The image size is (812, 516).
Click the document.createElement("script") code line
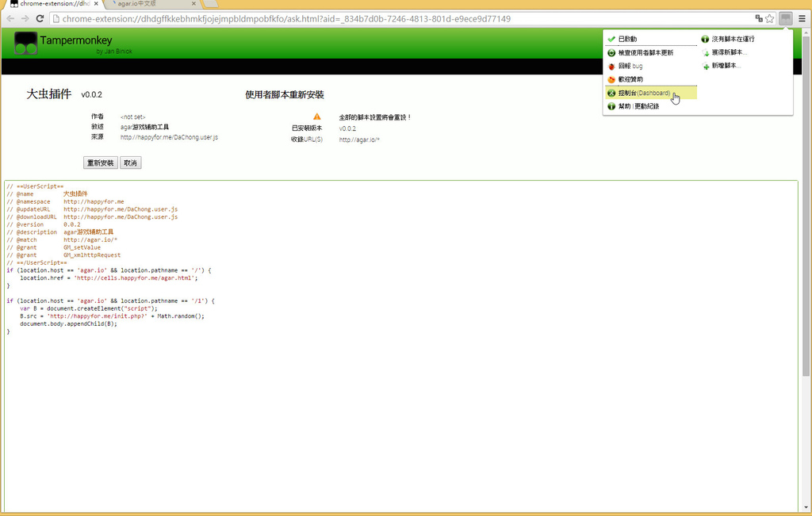tap(89, 308)
